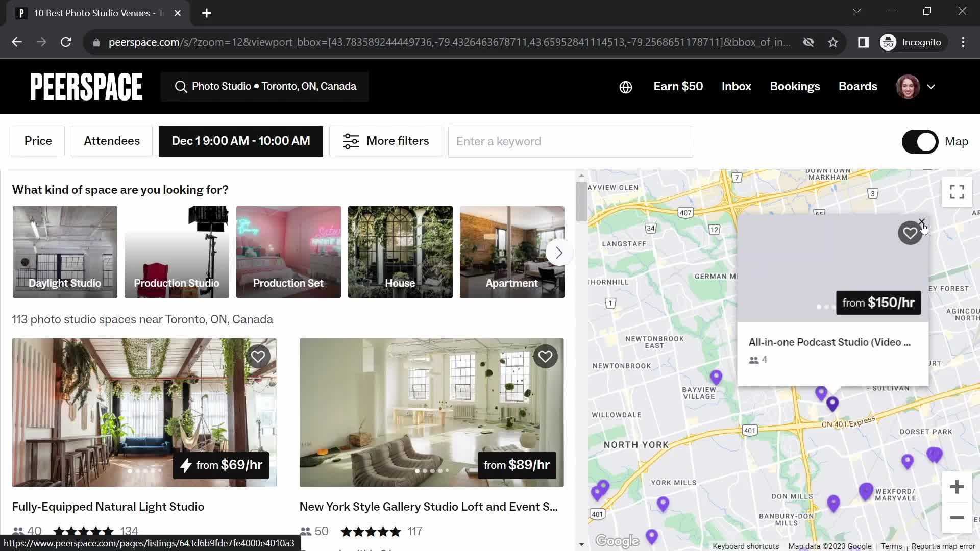Image resolution: width=980 pixels, height=551 pixels.
Task: Click the Dec 1 9:00 AM date/time button
Action: click(x=240, y=141)
